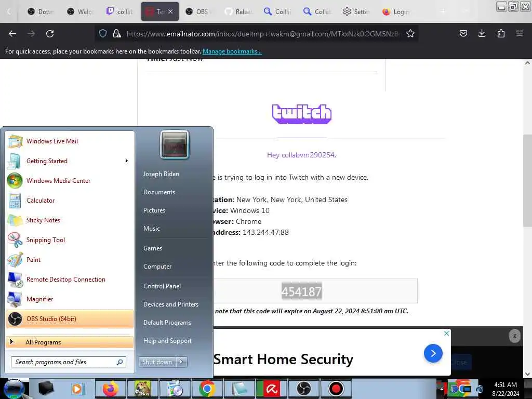
Task: Open Music from the Start menu
Action: [151, 229]
